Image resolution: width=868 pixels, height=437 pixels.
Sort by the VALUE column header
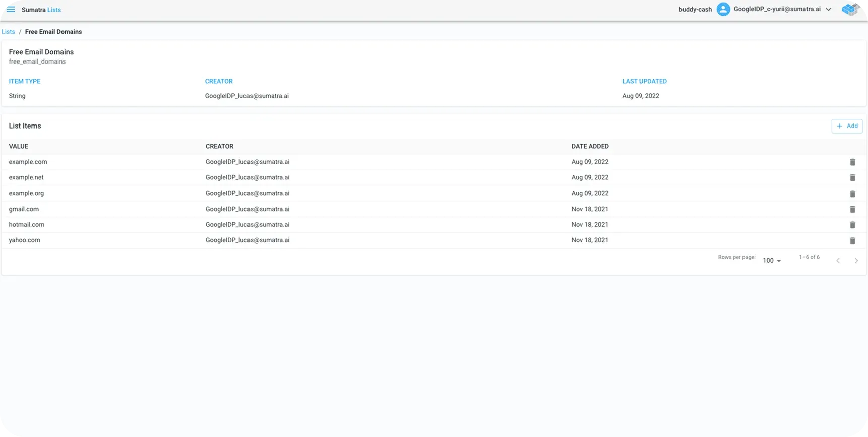[x=19, y=146]
